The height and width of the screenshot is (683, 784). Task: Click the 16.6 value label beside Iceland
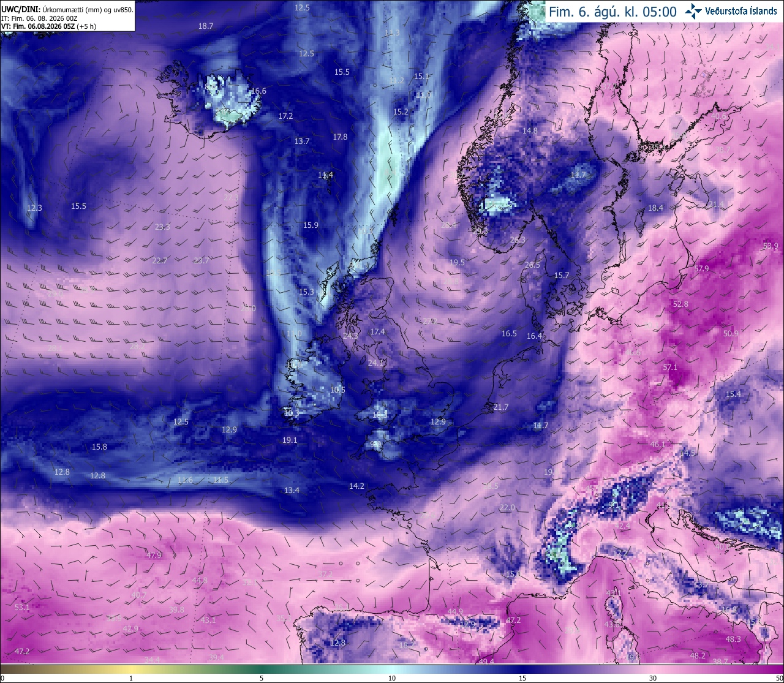click(x=258, y=91)
